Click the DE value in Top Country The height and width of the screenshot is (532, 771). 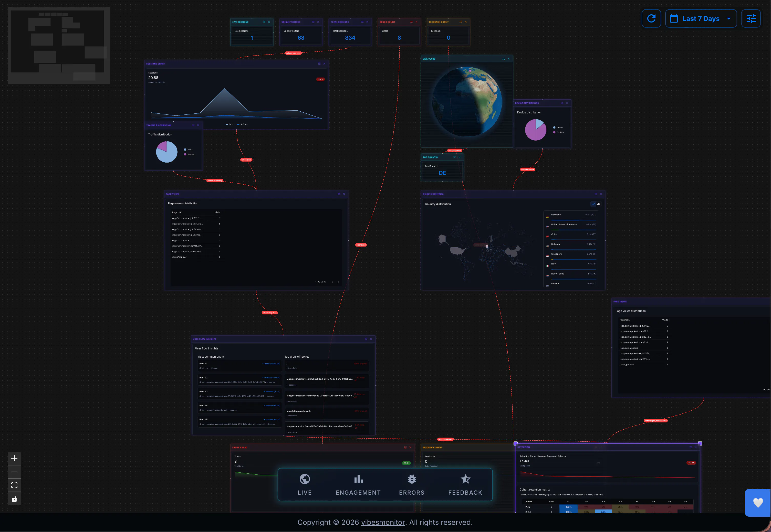442,173
